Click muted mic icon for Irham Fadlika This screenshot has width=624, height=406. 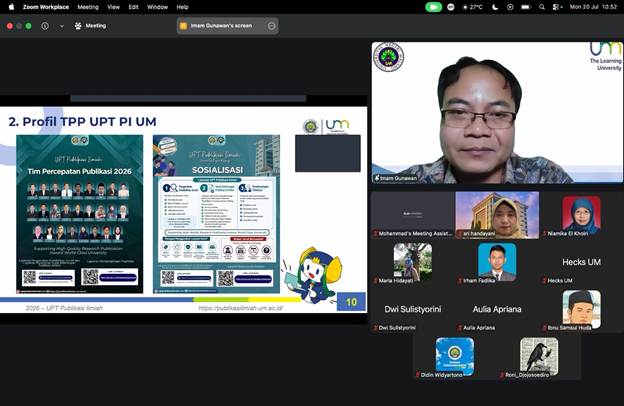point(460,281)
